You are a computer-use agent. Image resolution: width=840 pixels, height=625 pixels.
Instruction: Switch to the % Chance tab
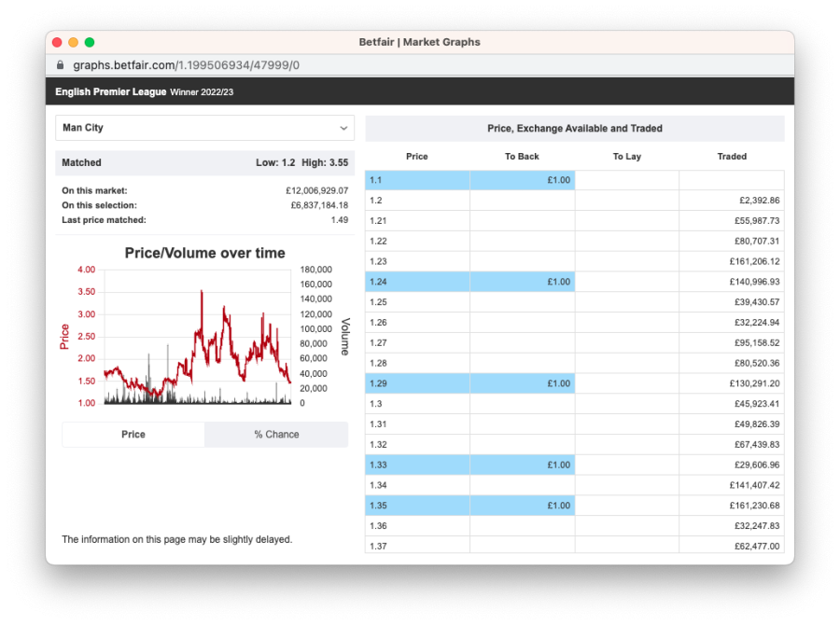(276, 435)
